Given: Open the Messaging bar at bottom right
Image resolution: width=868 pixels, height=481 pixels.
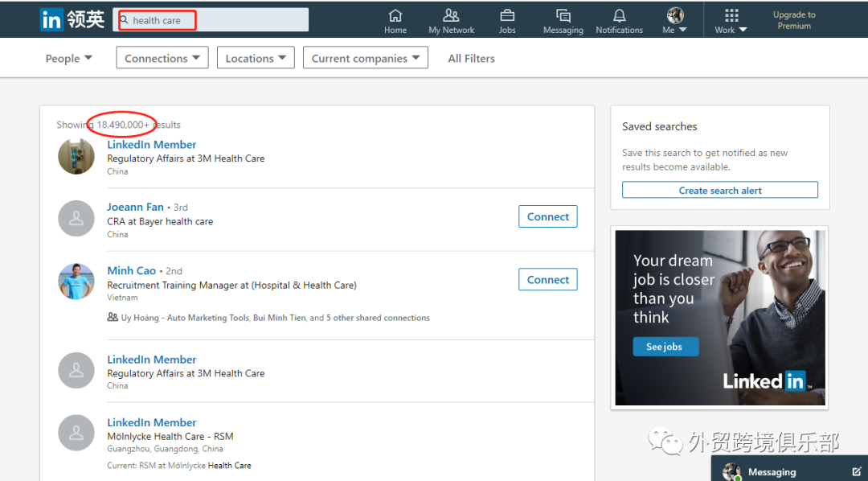Looking at the screenshot, I should (x=789, y=469).
